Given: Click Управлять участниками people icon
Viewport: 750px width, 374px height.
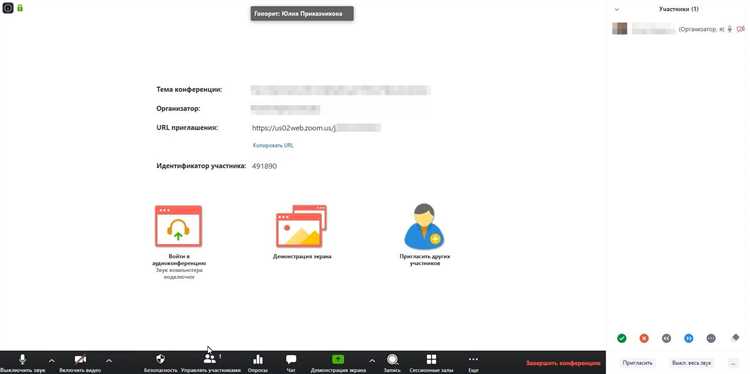Looking at the screenshot, I should (210, 359).
